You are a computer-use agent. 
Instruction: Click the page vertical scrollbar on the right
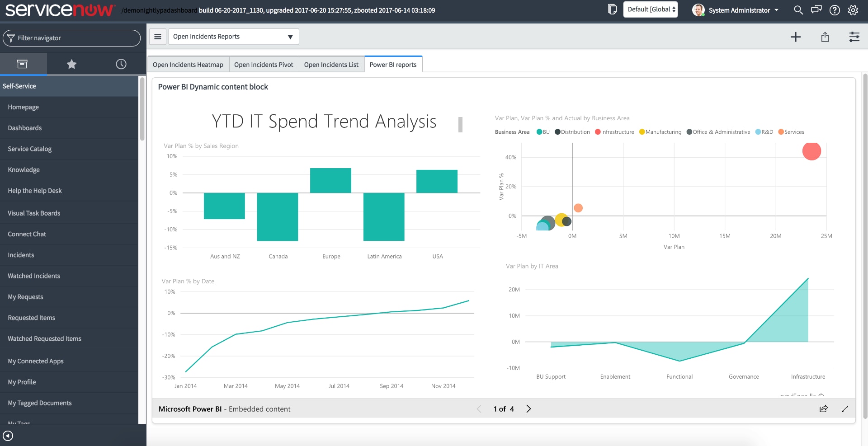[865, 246]
